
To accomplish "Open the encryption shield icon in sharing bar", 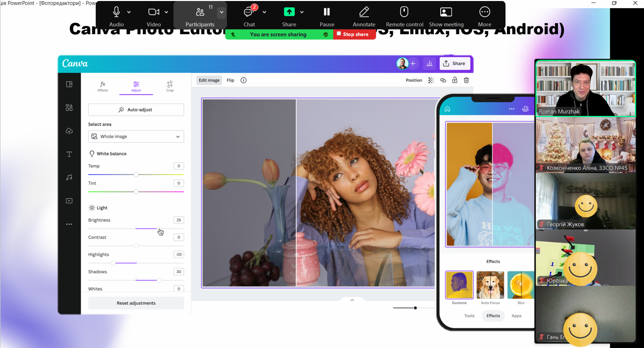I will 326,34.
